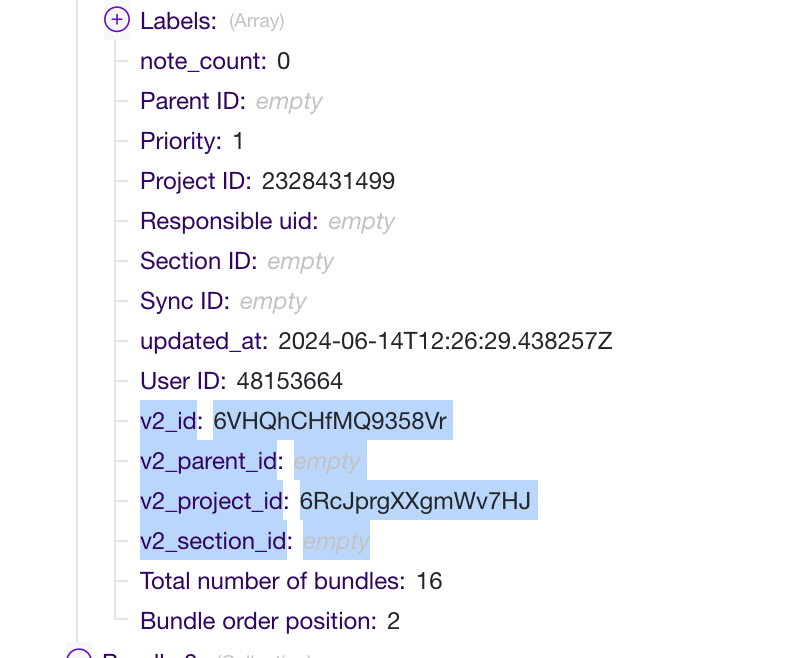
Task: Click the v2_section_id empty value
Action: pyautogui.click(x=336, y=541)
